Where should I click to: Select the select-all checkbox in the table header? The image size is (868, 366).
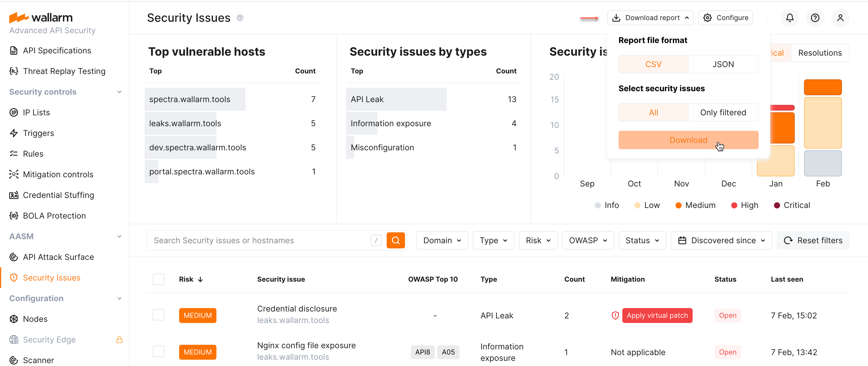158,279
